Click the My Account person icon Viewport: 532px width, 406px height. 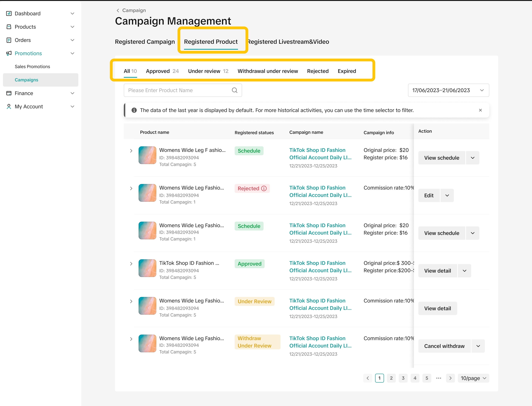[x=9, y=107]
